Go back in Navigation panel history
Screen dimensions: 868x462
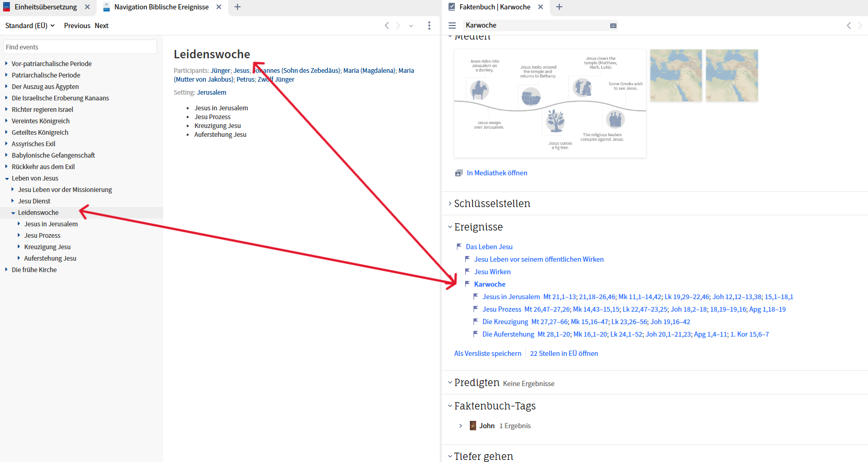pyautogui.click(x=387, y=25)
